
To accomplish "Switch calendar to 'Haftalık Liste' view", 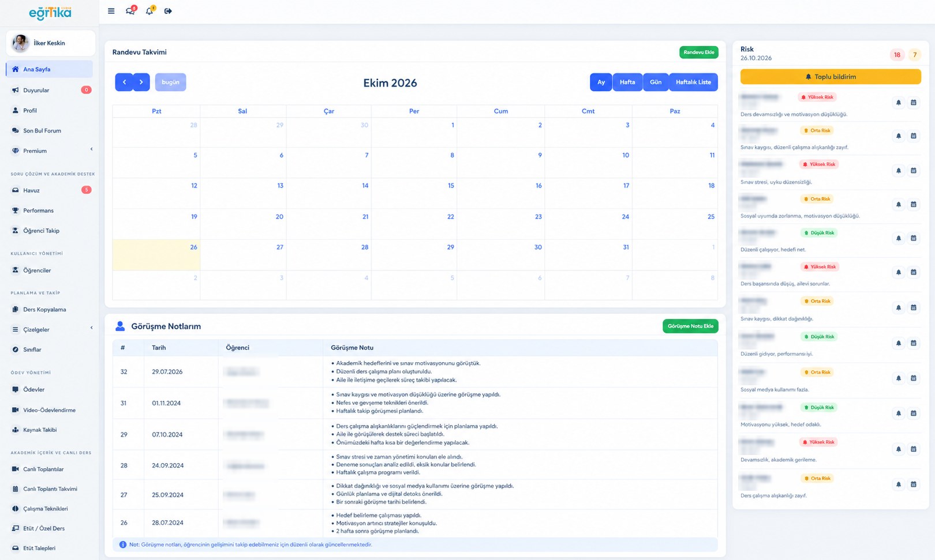I will coord(693,82).
